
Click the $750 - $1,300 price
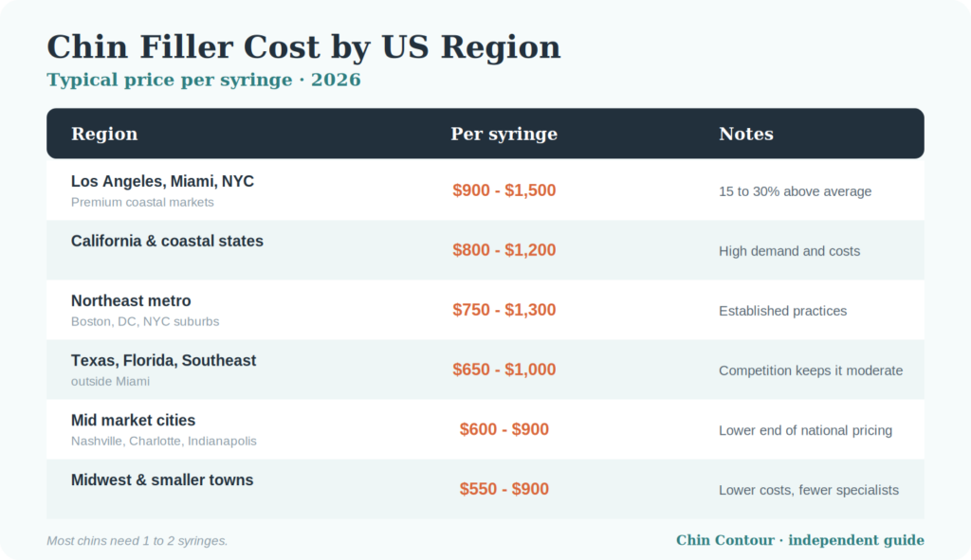click(504, 310)
